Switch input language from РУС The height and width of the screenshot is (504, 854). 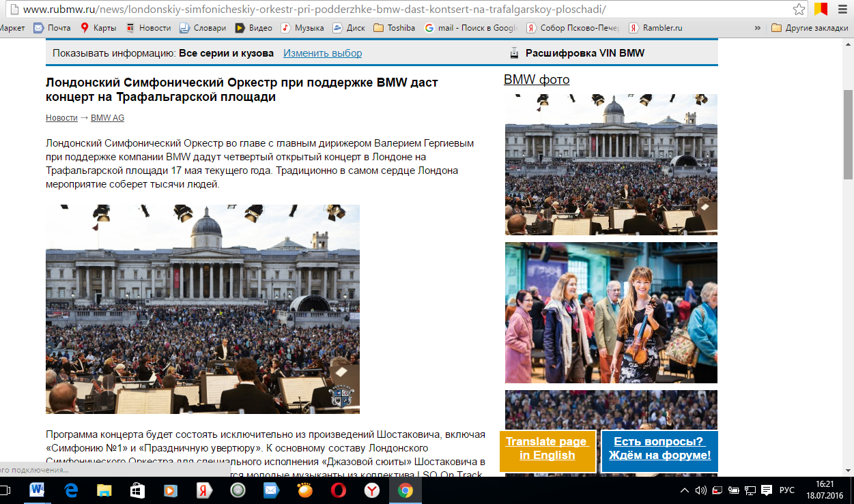coord(787,490)
